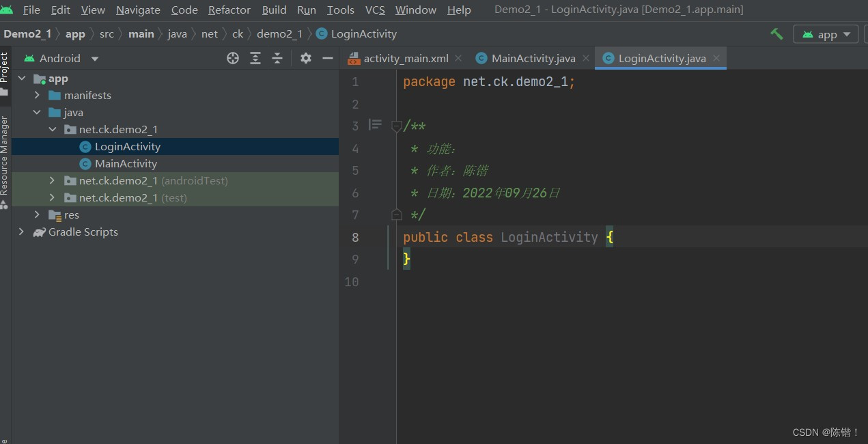Click ck breadcrumb in navigation bar
The image size is (868, 444).
[238, 33]
